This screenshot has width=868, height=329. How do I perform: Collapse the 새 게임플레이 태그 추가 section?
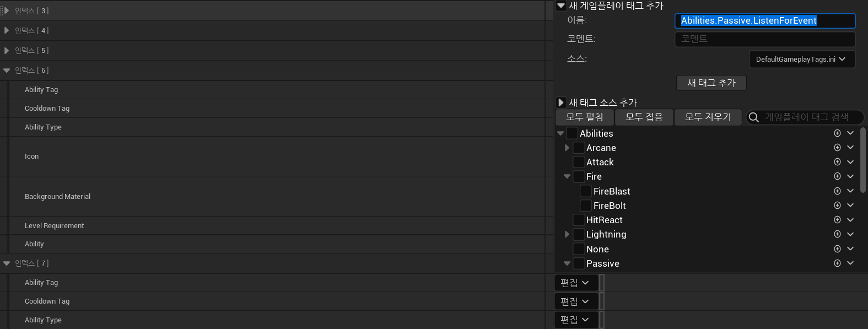tap(561, 6)
